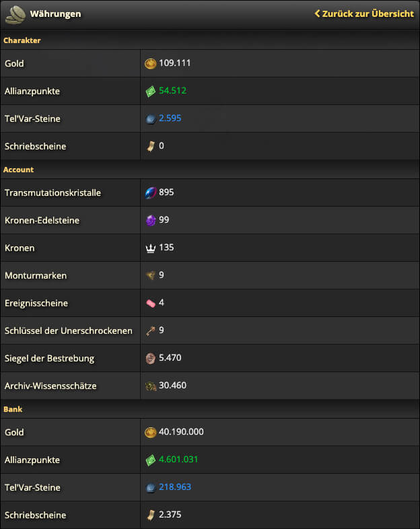Click the Transmutationskristalle crystal icon
Image resolution: width=420 pixels, height=529 pixels.
coord(151,192)
